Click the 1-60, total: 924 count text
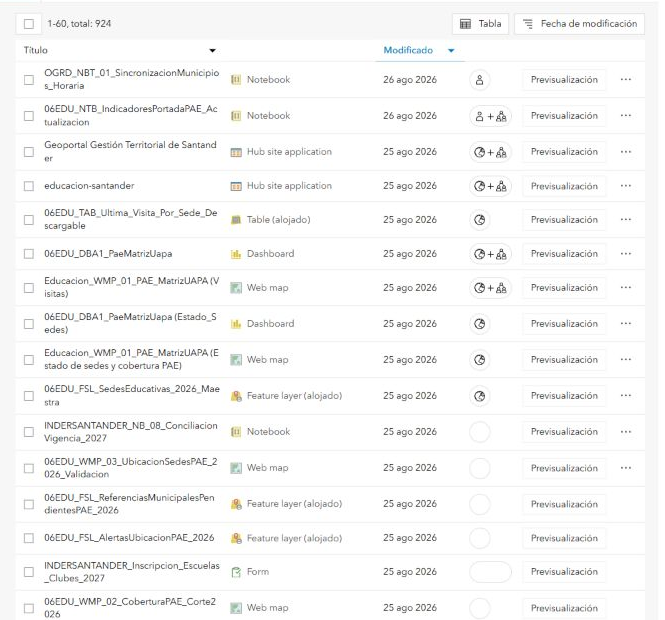Image resolution: width=665 pixels, height=620 pixels. coord(79,24)
